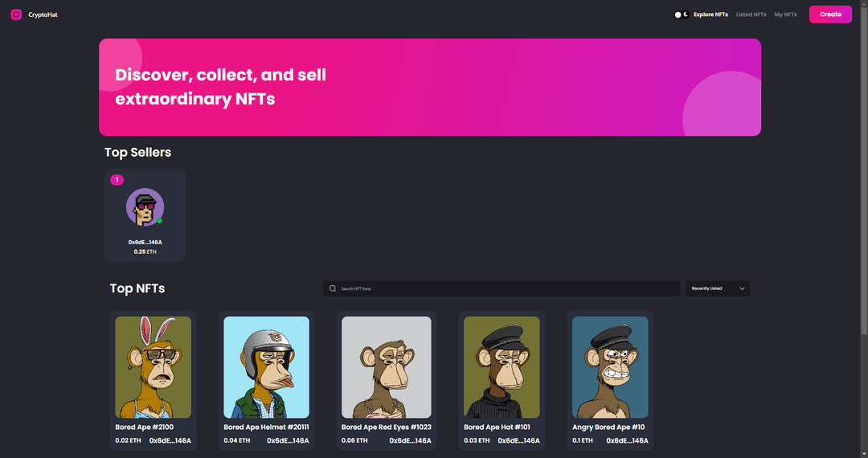Open the Recently Listed sort dropdown
The width and height of the screenshot is (868, 458).
click(718, 288)
